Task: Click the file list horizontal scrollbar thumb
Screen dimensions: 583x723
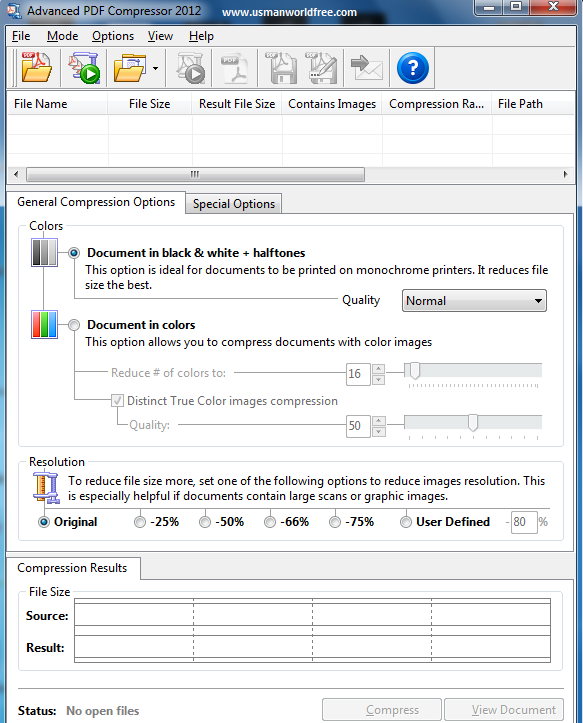Action: [196, 174]
